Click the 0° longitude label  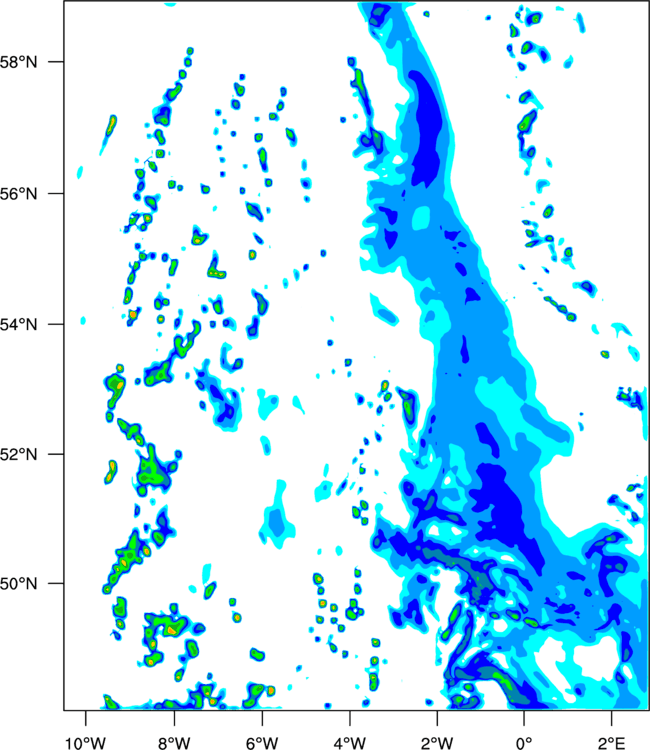pyautogui.click(x=524, y=743)
